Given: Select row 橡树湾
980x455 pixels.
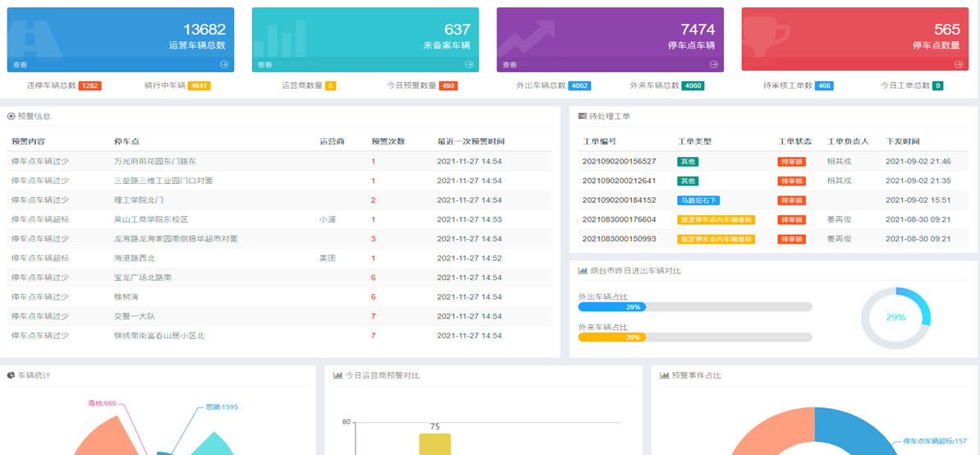Looking at the screenshot, I should point(279,296).
